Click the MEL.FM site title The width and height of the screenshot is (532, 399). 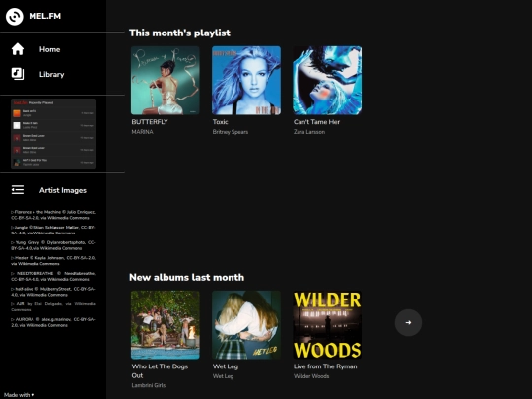44,16
